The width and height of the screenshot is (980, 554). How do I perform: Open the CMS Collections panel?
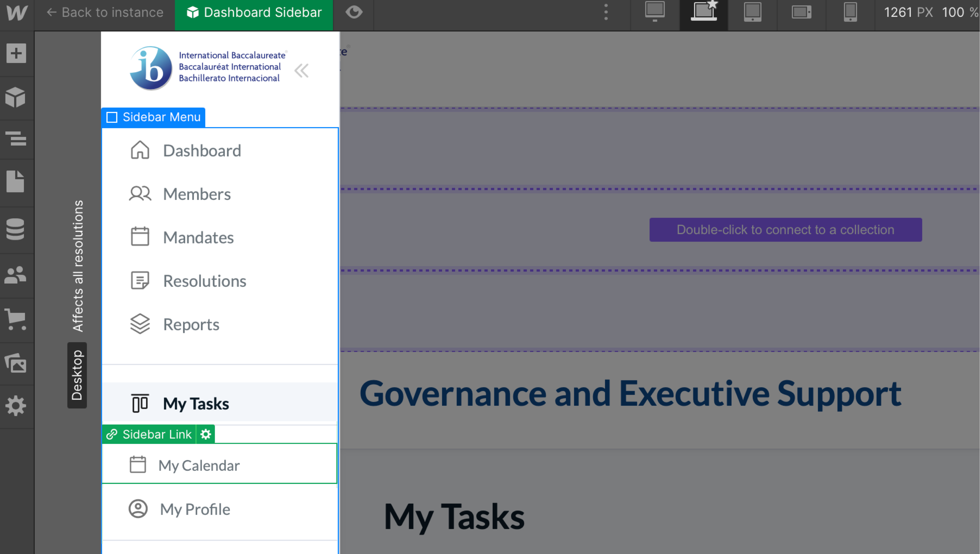(x=16, y=229)
